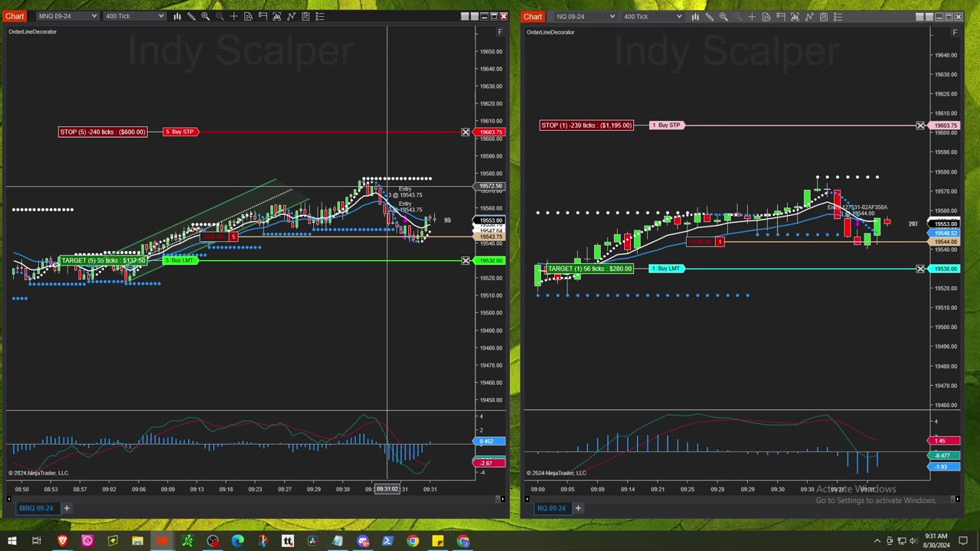
Task: Toggle Chart Trader icon in MNQ chart
Action: tap(263, 16)
